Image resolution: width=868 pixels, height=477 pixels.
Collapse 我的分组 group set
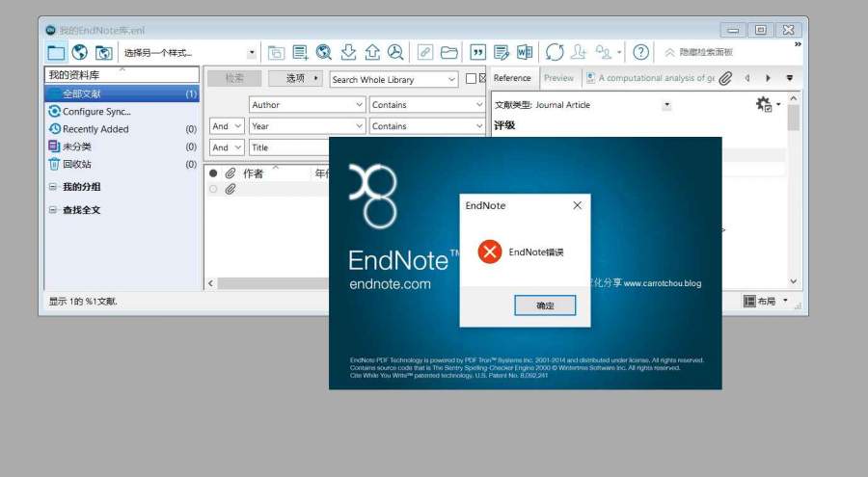point(53,187)
